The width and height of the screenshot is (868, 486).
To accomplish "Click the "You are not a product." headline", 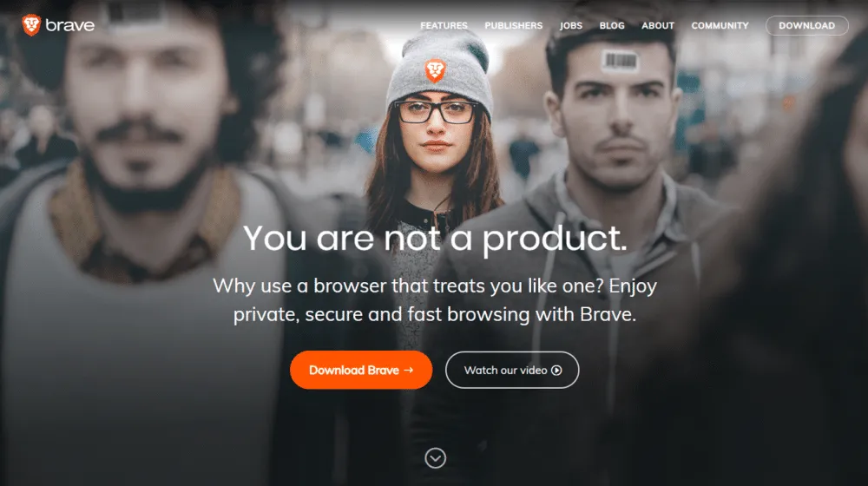I will 435,239.
